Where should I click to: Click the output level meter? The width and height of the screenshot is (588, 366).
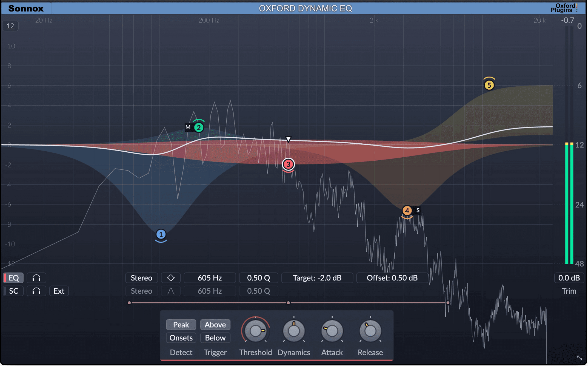569,145
